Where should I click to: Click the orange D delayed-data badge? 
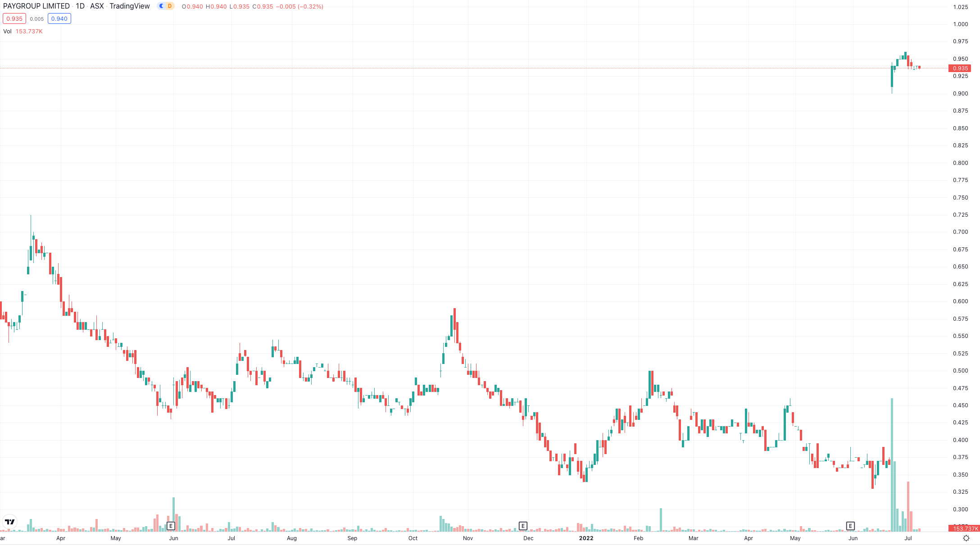170,6
